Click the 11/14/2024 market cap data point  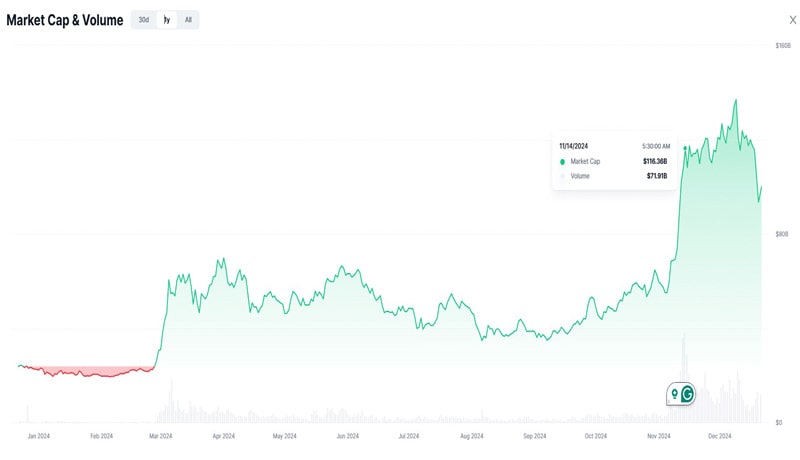(x=685, y=148)
